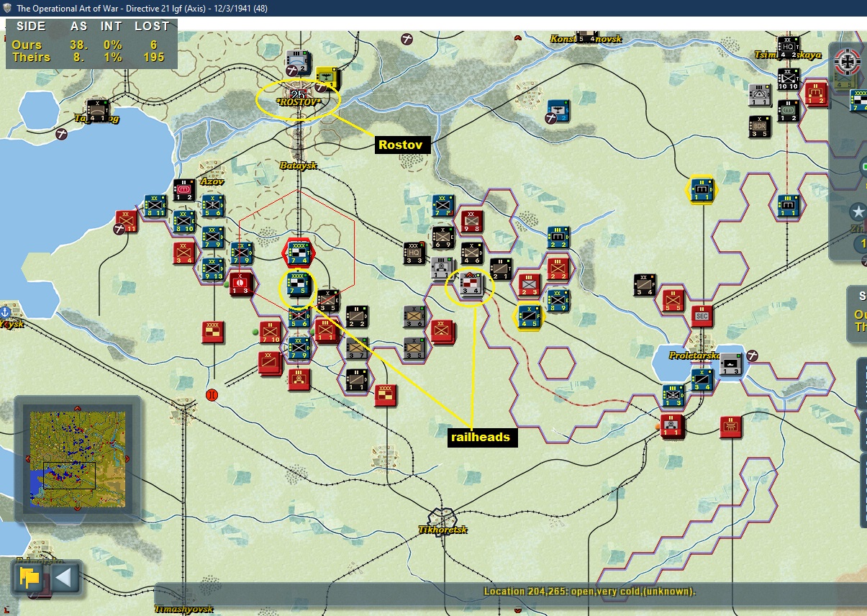
Task: Select the blue X unit 3-4 below Proletarskaya
Action: point(702,379)
